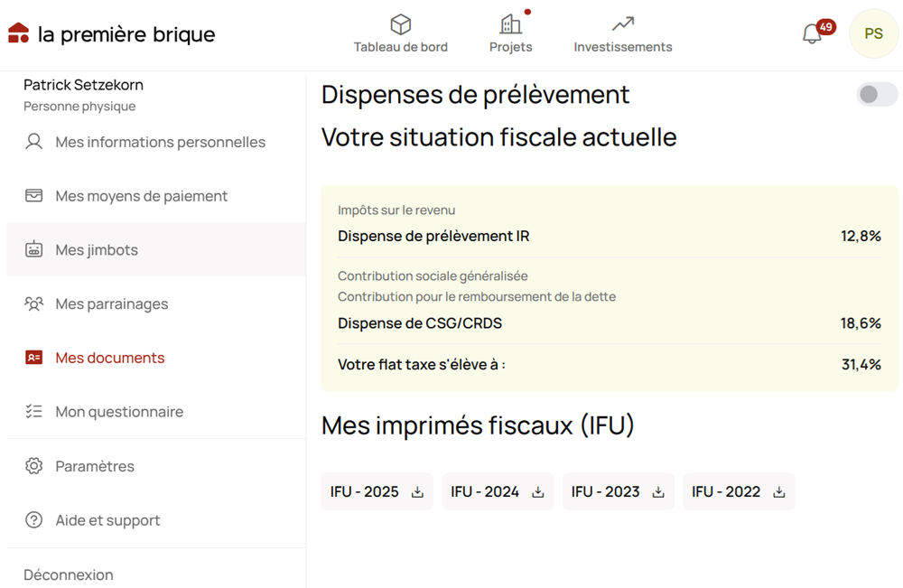Click Dispenses de prélèvement heading
Image resolution: width=903 pixels, height=588 pixels.
click(x=475, y=95)
